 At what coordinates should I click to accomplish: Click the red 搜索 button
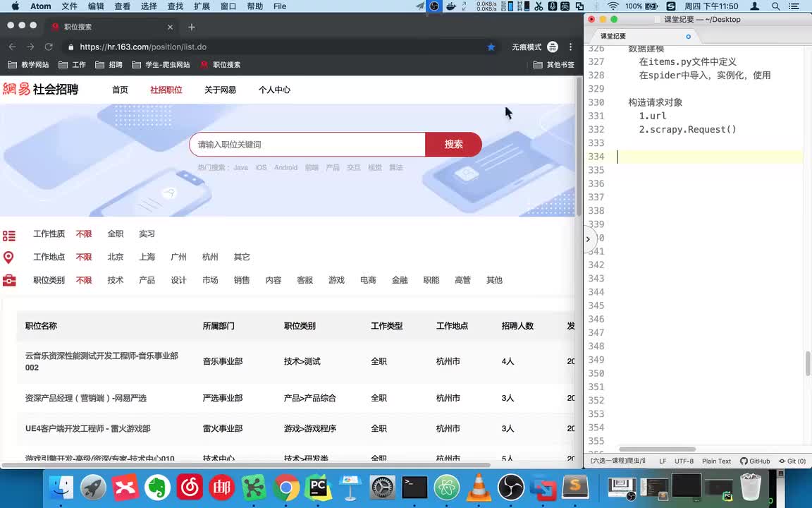click(x=453, y=144)
